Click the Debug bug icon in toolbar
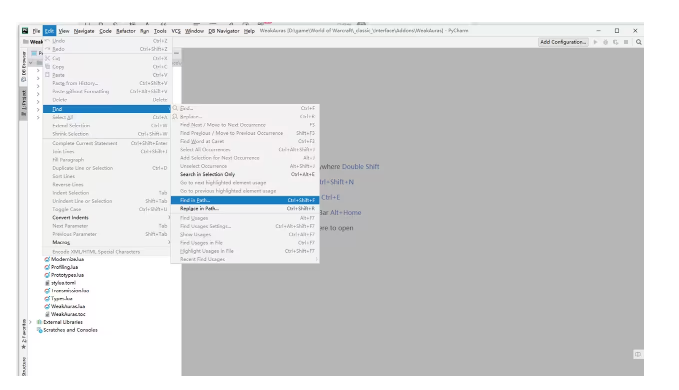The height and width of the screenshot is (390, 679). point(605,42)
